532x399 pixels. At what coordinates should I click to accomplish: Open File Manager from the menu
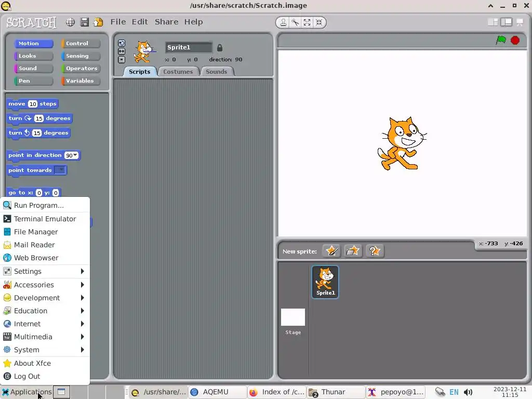[45, 232]
